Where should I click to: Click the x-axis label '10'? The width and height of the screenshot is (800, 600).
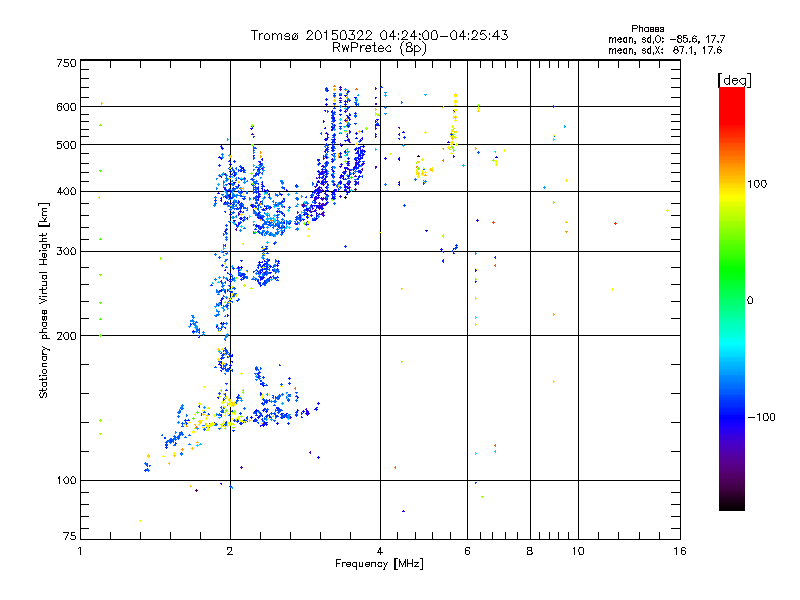click(x=578, y=551)
